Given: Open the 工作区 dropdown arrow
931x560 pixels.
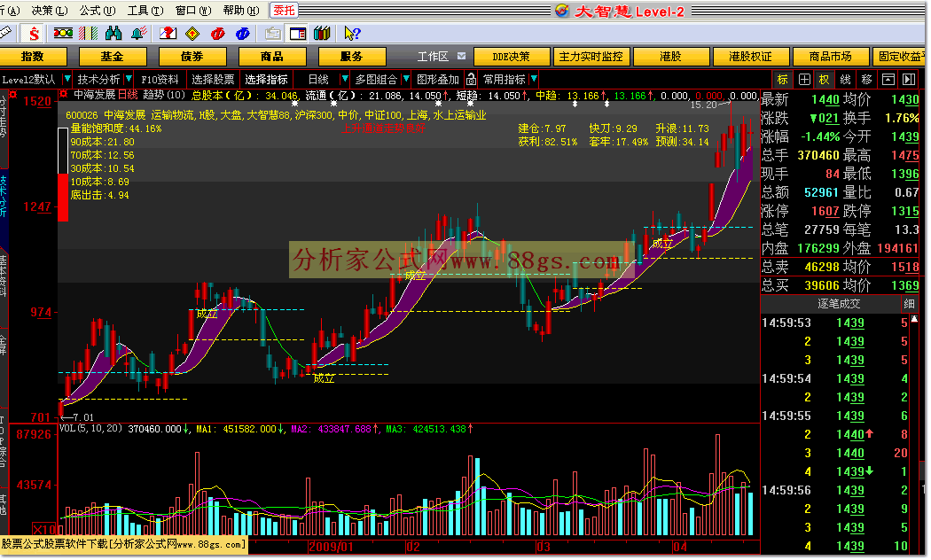Looking at the screenshot, I should click(x=462, y=56).
